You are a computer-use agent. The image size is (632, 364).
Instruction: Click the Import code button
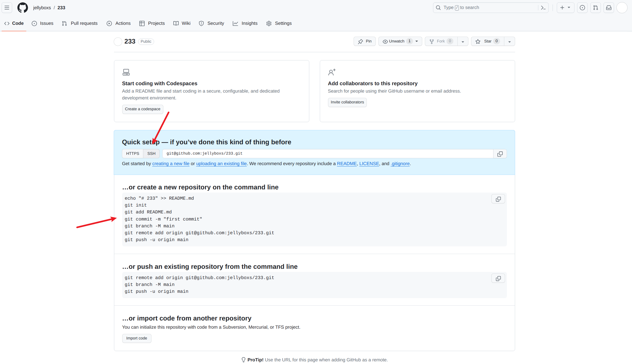(137, 338)
